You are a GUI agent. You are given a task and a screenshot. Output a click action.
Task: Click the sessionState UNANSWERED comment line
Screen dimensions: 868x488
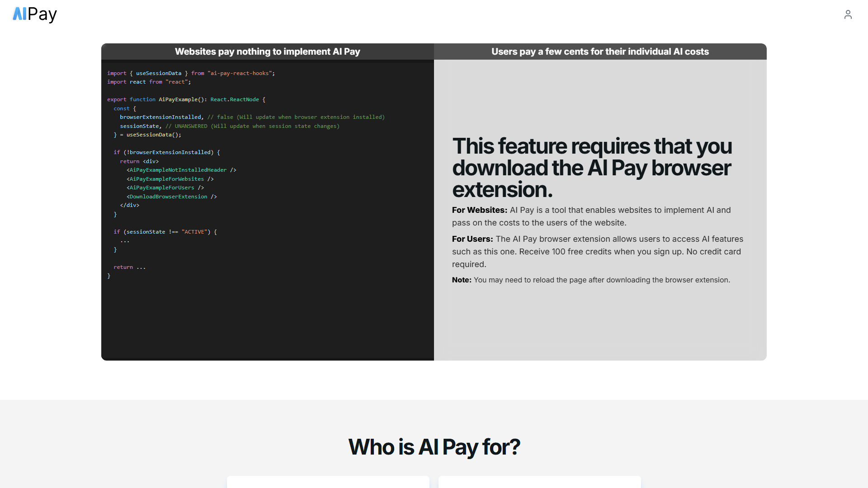229,126
